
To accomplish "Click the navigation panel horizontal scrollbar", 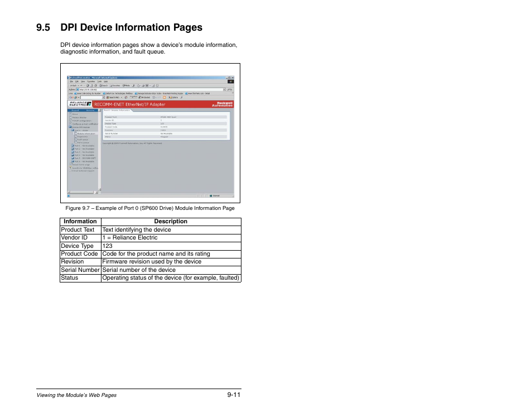I will (x=83, y=192).
